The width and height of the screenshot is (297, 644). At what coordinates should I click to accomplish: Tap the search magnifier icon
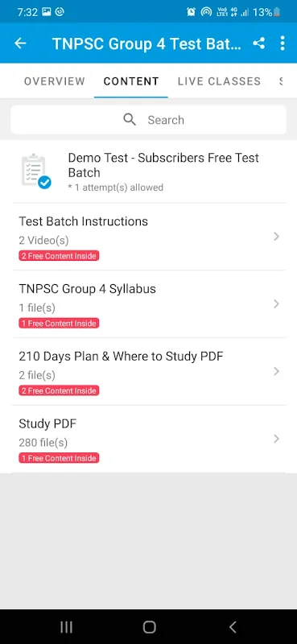click(x=130, y=120)
